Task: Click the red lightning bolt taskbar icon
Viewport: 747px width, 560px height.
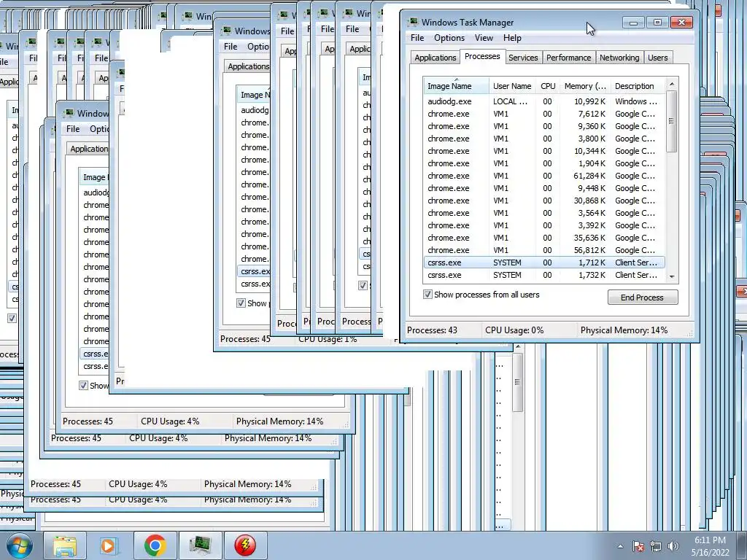Action: click(x=245, y=545)
